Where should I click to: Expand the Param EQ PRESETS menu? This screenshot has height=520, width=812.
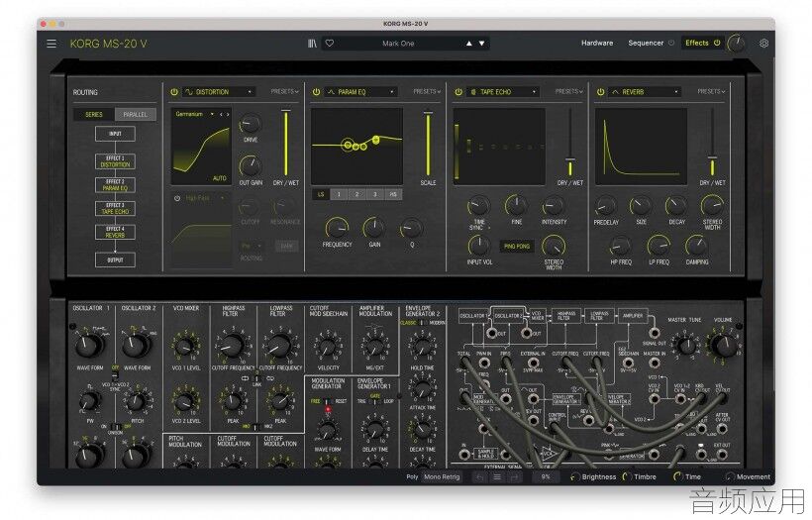(427, 92)
